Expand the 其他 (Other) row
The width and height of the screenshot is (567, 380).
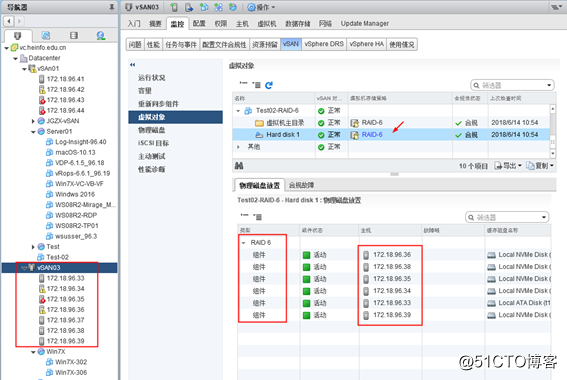pos(238,147)
